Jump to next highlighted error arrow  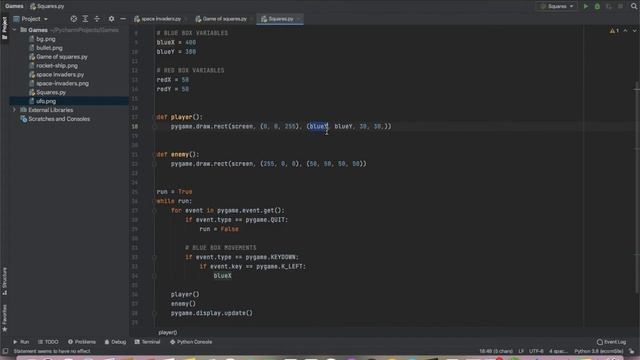pos(634,31)
